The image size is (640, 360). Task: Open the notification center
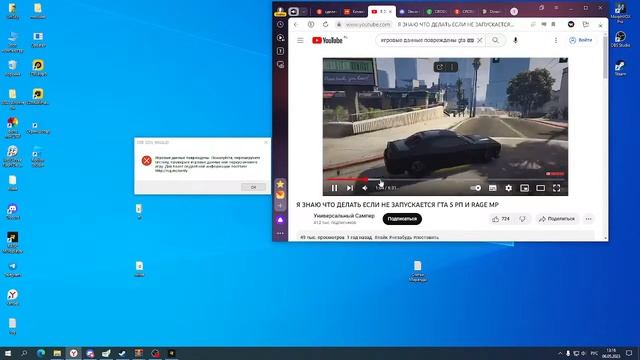tap(629, 353)
